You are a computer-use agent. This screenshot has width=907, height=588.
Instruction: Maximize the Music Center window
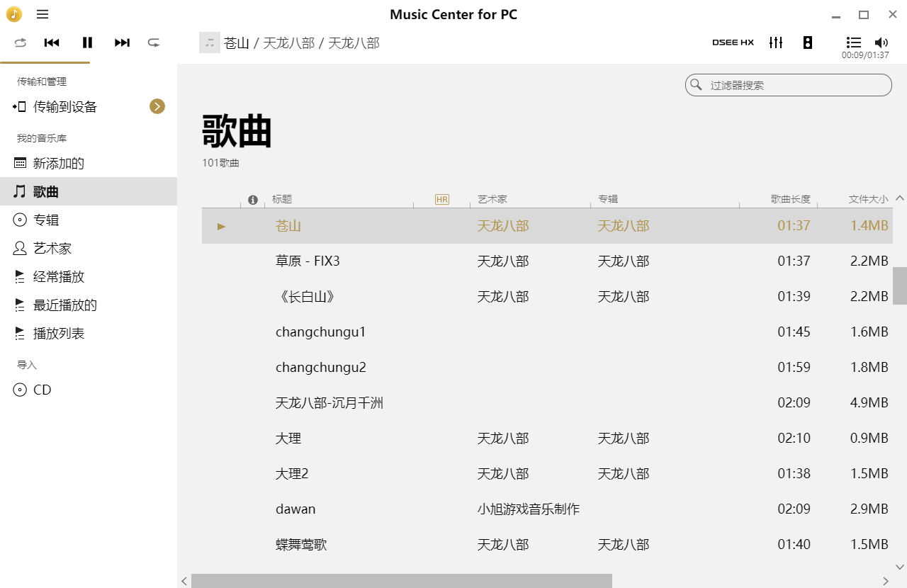click(x=864, y=14)
